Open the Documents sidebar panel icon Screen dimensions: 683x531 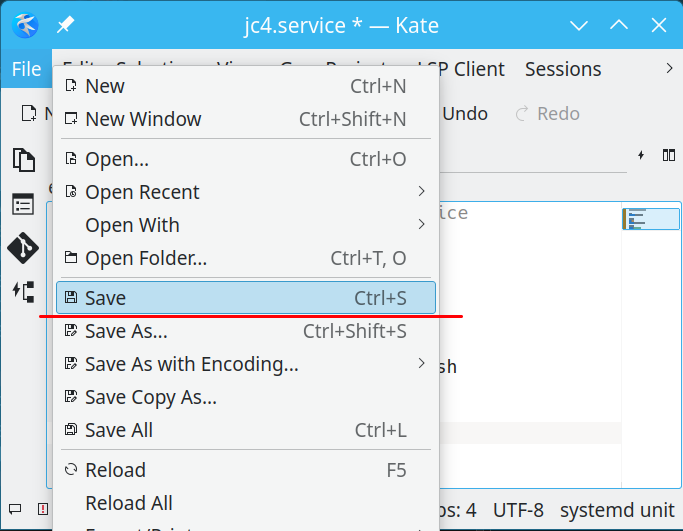[23, 160]
